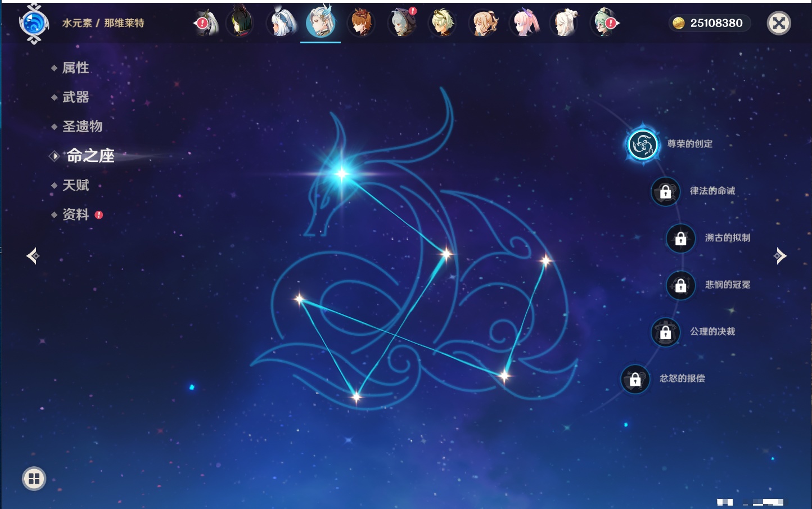812x509 pixels.
Task: Click the 溯古的拟制 label text
Action: pyautogui.click(x=728, y=237)
